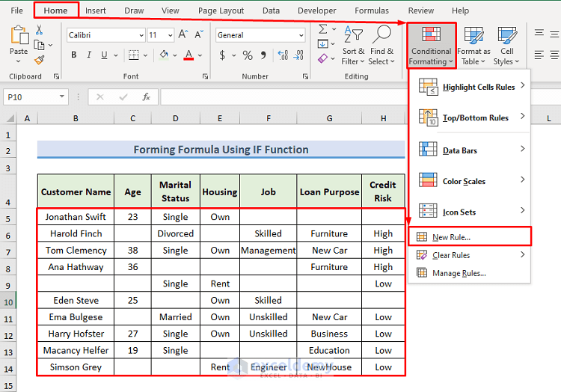Switch to the Page Layout tab

pyautogui.click(x=221, y=10)
